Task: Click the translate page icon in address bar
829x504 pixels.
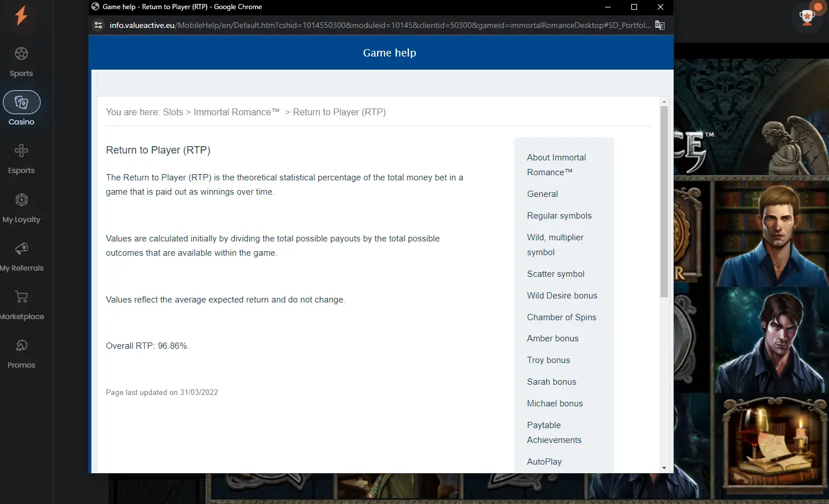Action: coord(660,25)
